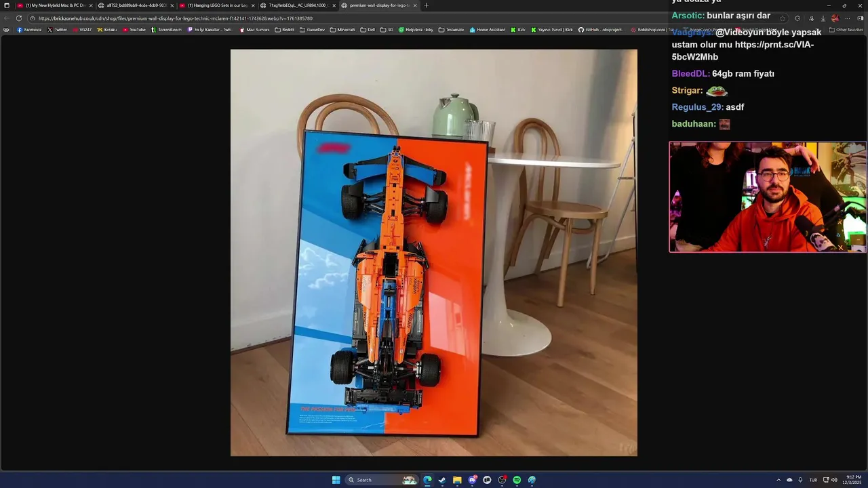Show hidden system tray icons
The height and width of the screenshot is (488, 868).
pos(778,480)
